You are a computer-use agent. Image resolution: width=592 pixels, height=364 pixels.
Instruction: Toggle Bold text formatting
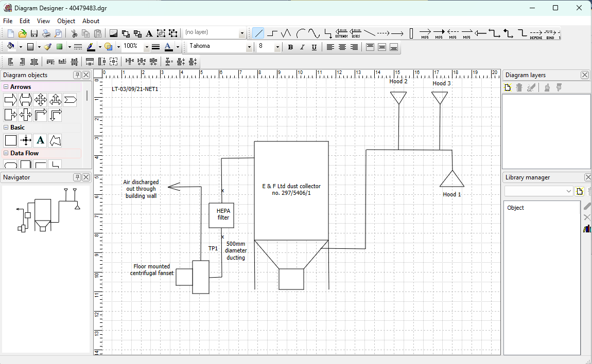pyautogui.click(x=290, y=47)
